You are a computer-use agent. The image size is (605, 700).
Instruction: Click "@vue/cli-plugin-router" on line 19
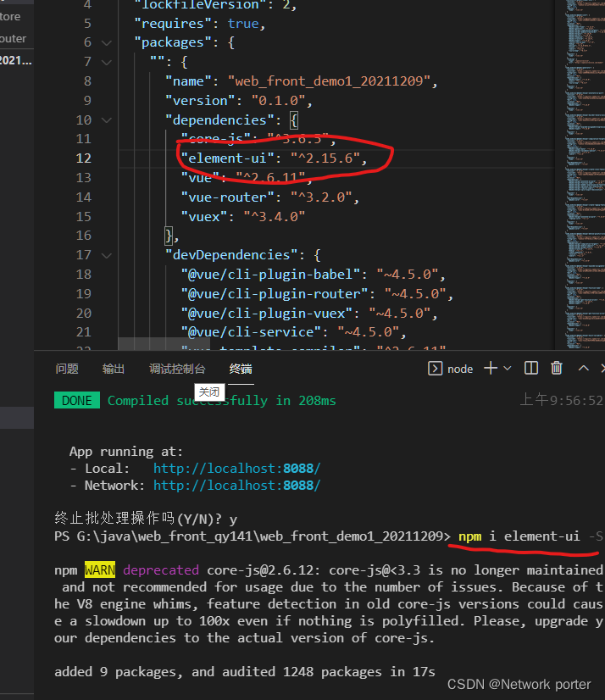(x=275, y=294)
